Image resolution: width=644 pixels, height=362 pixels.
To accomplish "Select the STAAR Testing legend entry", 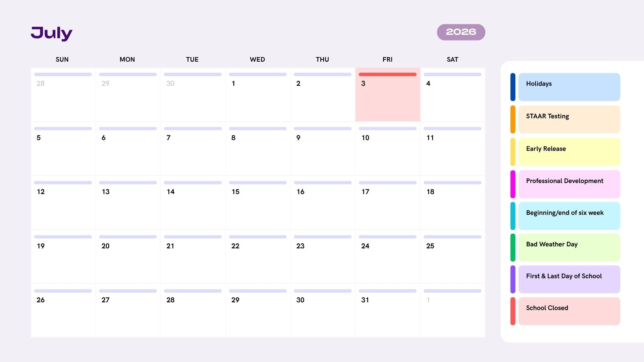I will click(x=569, y=119).
